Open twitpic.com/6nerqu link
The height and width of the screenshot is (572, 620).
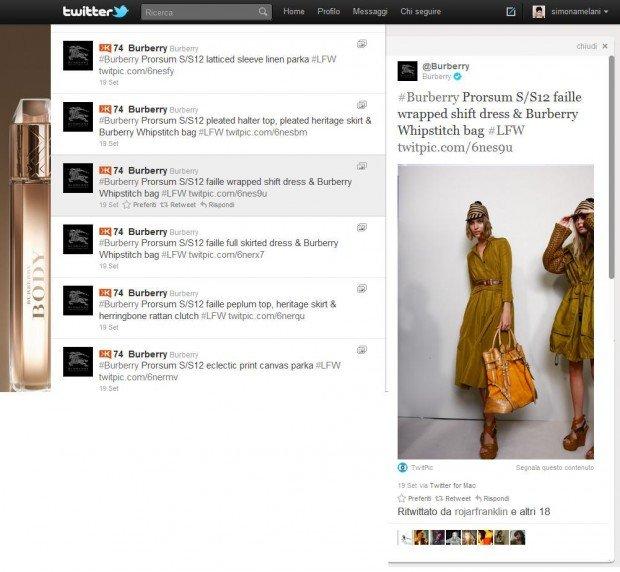267,316
